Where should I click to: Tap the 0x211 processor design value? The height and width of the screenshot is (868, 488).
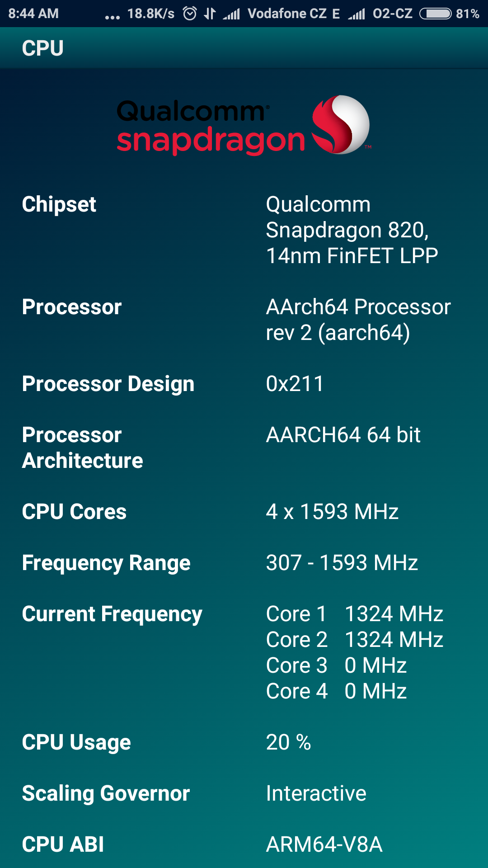(295, 384)
